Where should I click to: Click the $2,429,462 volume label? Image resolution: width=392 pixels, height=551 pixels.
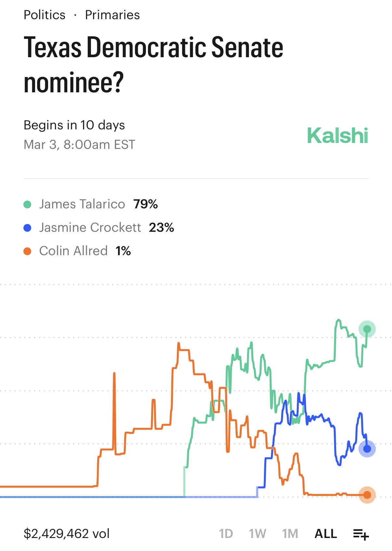67,534
